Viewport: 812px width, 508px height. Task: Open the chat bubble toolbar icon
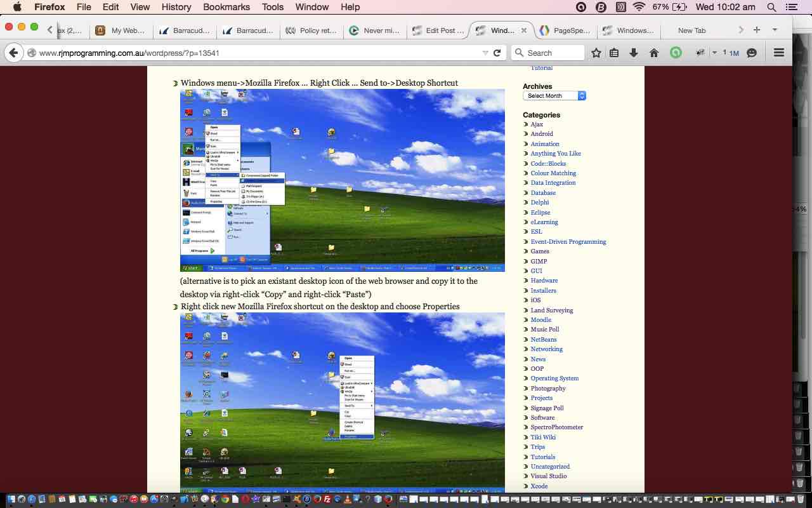coord(752,53)
